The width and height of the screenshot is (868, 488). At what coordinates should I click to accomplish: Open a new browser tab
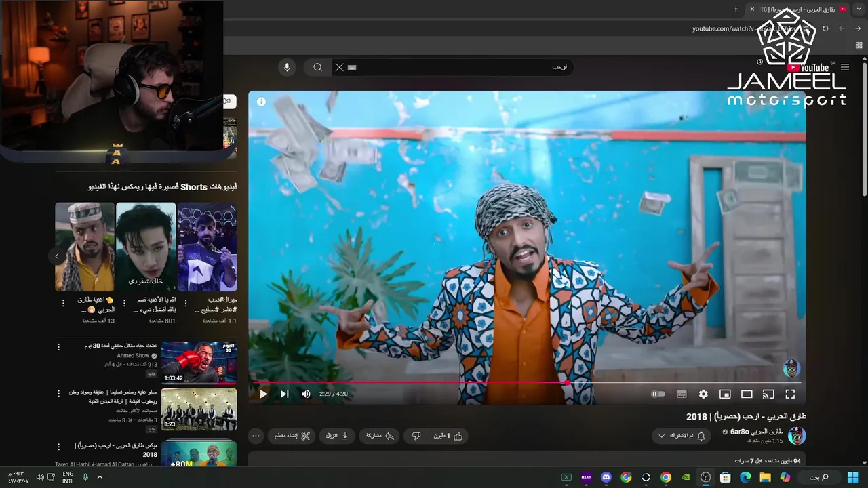point(736,9)
